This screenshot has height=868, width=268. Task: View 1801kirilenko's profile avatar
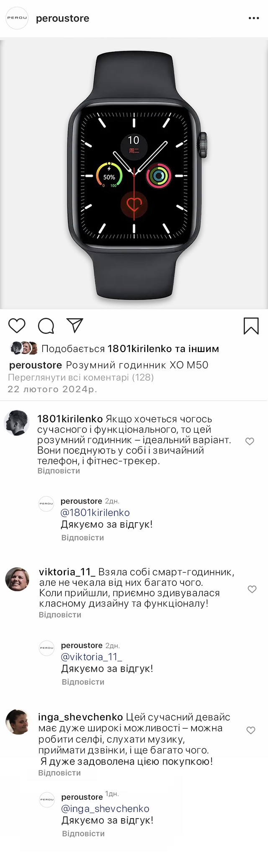(x=17, y=423)
